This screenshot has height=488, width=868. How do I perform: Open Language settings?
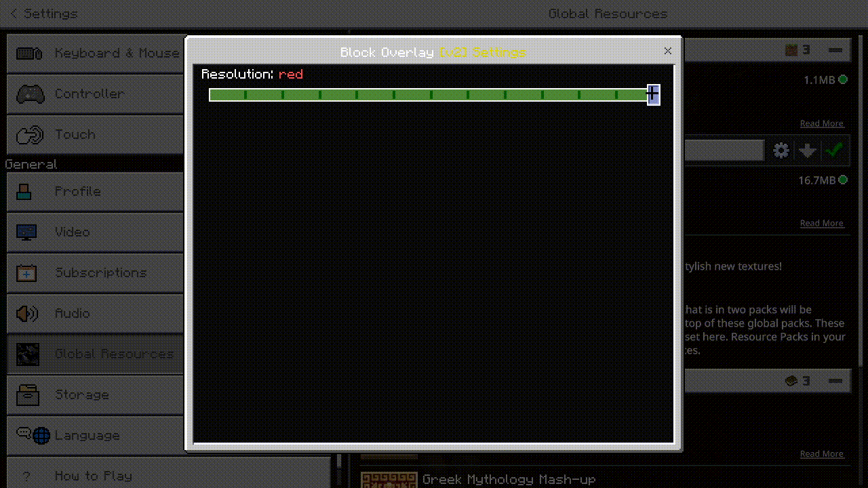coord(95,436)
